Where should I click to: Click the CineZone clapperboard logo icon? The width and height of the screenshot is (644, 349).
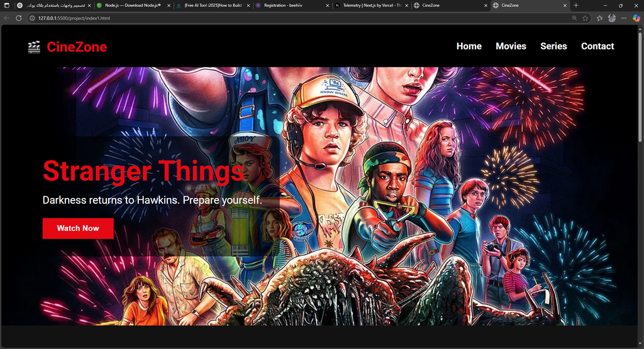point(34,47)
